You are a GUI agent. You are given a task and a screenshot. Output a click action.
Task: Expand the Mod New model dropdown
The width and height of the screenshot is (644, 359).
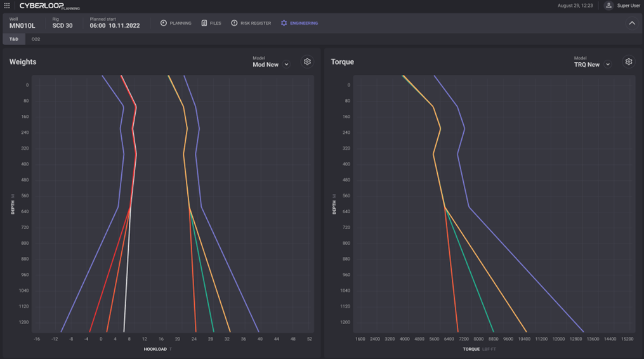pyautogui.click(x=287, y=65)
